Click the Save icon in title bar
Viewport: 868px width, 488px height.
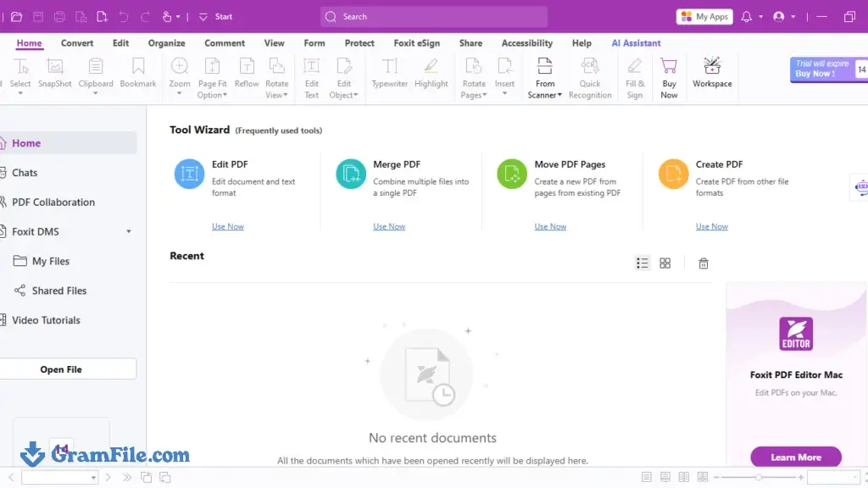38,17
